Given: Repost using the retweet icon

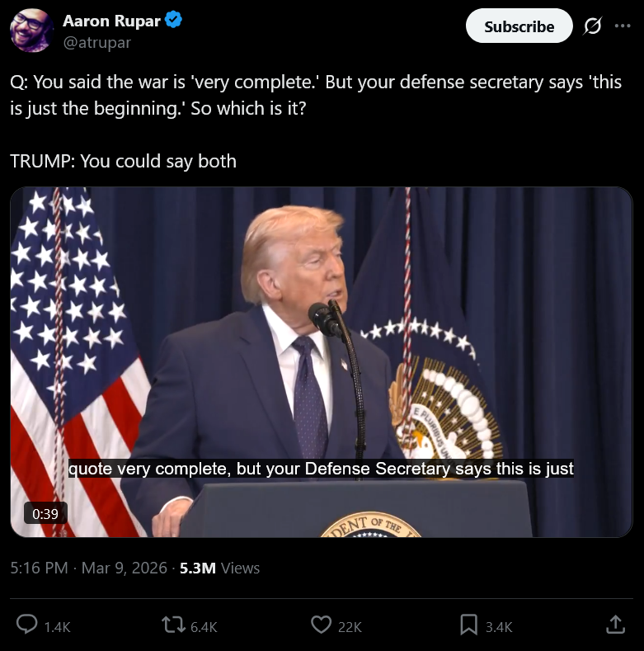Looking at the screenshot, I should click(x=173, y=625).
